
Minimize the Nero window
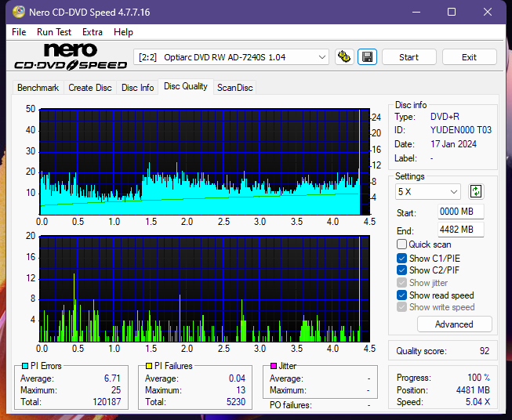pos(416,12)
